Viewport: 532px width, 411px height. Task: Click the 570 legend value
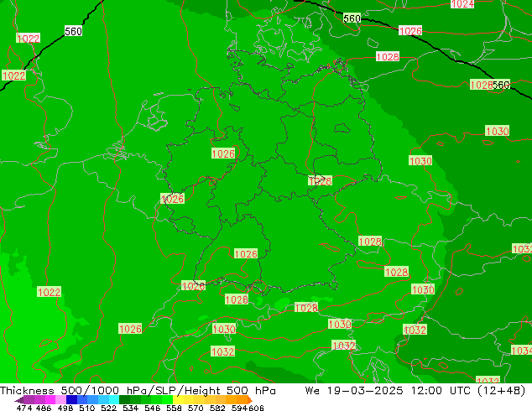click(196, 408)
